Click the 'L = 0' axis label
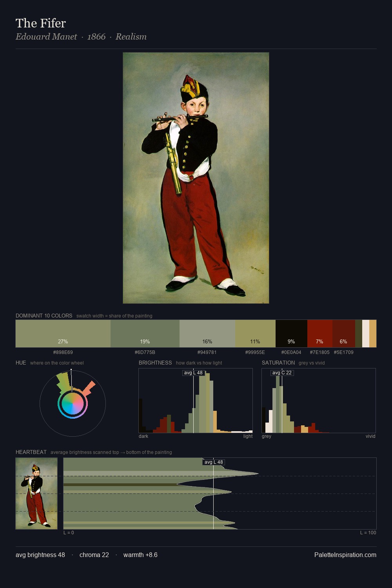This screenshot has height=588, width=392. click(69, 533)
